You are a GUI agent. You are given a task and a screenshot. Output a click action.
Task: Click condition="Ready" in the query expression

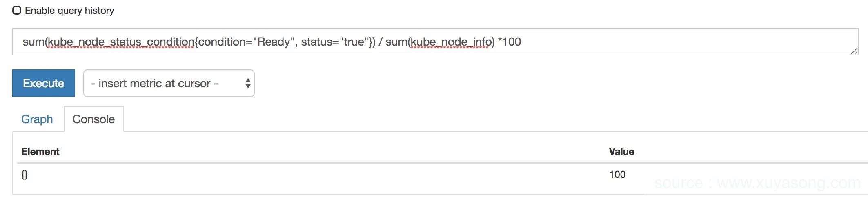click(x=245, y=42)
